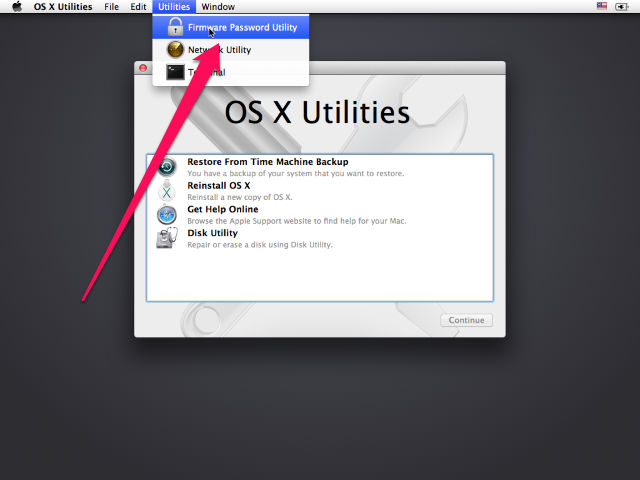
Task: Click 'Repair or erase a disk' description
Action: pyautogui.click(x=260, y=245)
